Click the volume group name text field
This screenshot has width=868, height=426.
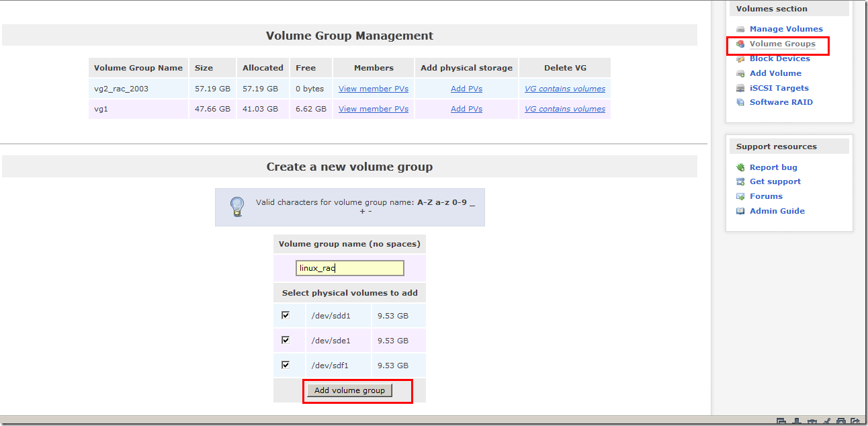click(349, 267)
